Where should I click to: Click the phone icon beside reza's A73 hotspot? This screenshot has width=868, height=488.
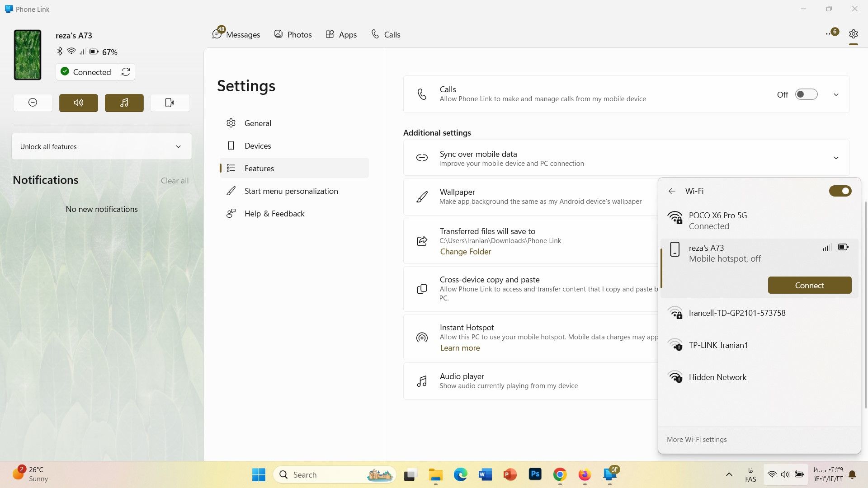point(675,249)
